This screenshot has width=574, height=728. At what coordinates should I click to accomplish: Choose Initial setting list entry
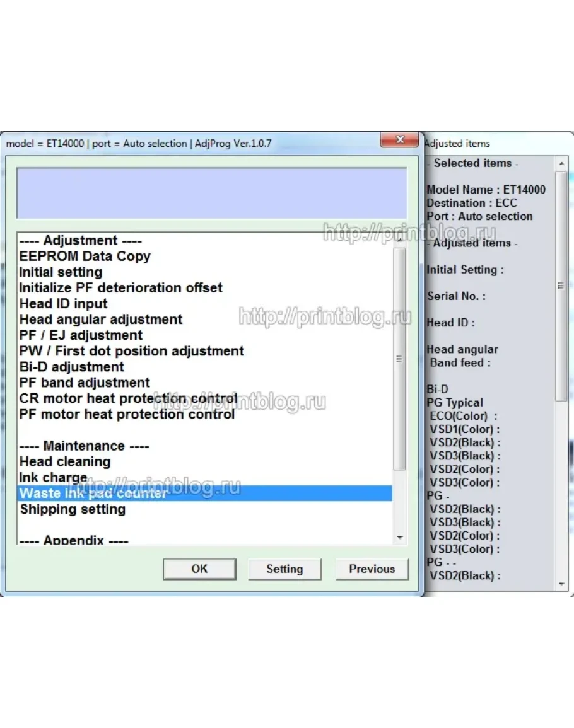click(61, 272)
